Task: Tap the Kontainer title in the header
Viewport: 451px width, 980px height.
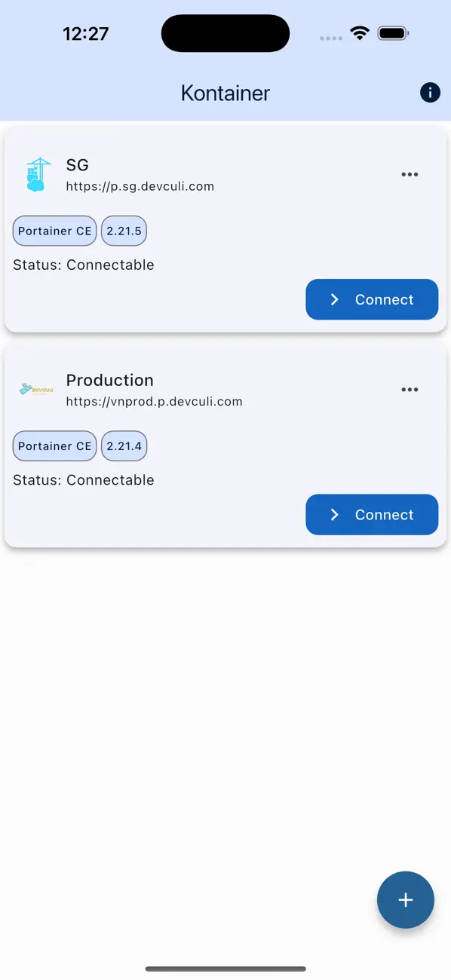Action: tap(225, 92)
